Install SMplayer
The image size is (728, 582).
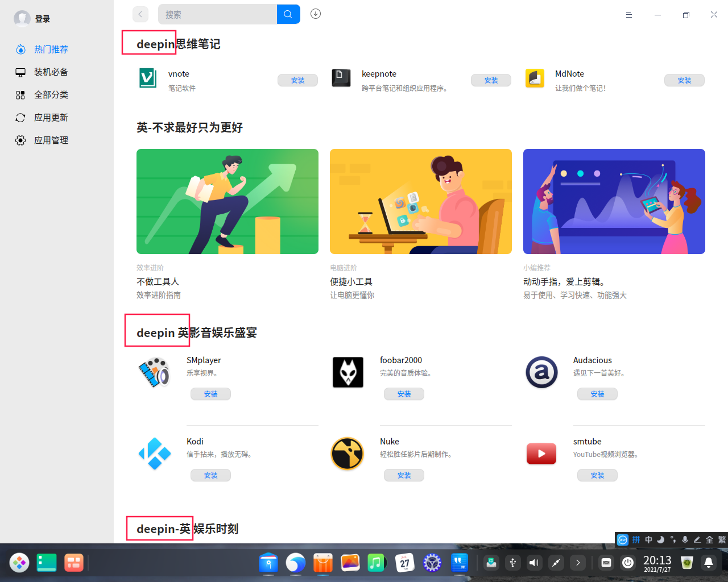(210, 394)
